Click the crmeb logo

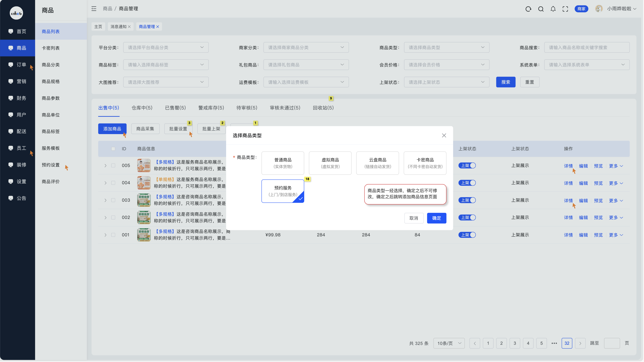click(16, 13)
